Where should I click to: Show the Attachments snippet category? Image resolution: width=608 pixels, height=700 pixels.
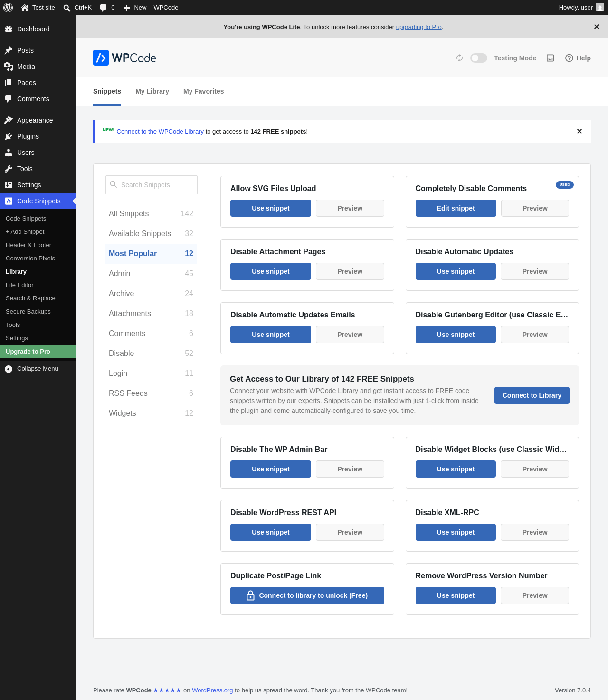click(151, 314)
